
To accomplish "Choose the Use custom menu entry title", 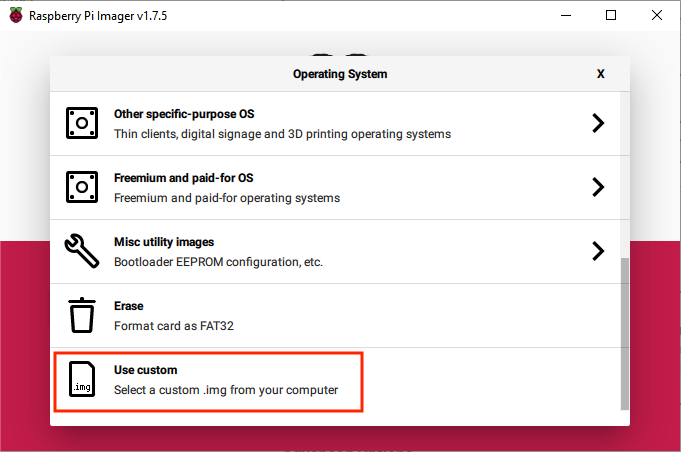I will click(x=146, y=370).
